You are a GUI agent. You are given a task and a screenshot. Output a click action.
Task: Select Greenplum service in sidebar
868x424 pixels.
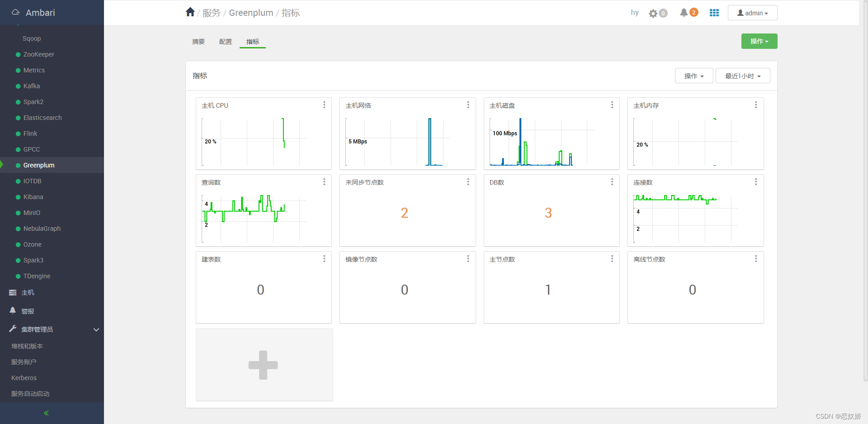(x=39, y=165)
